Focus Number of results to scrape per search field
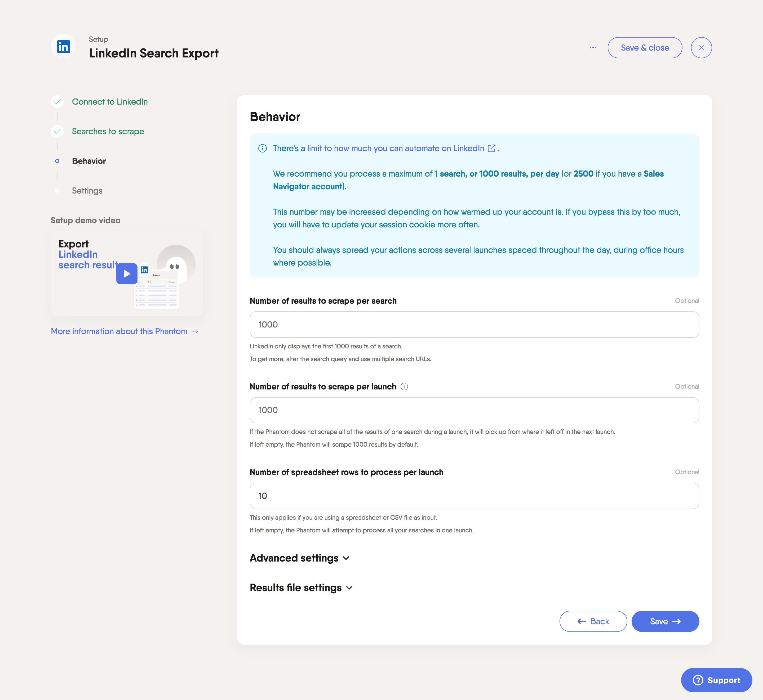 [x=474, y=325]
